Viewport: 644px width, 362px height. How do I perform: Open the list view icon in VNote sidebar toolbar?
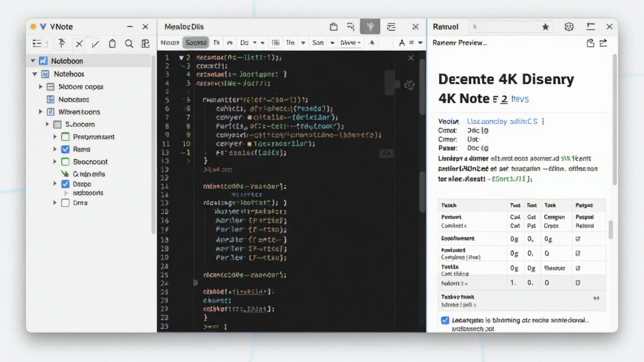pyautogui.click(x=38, y=43)
